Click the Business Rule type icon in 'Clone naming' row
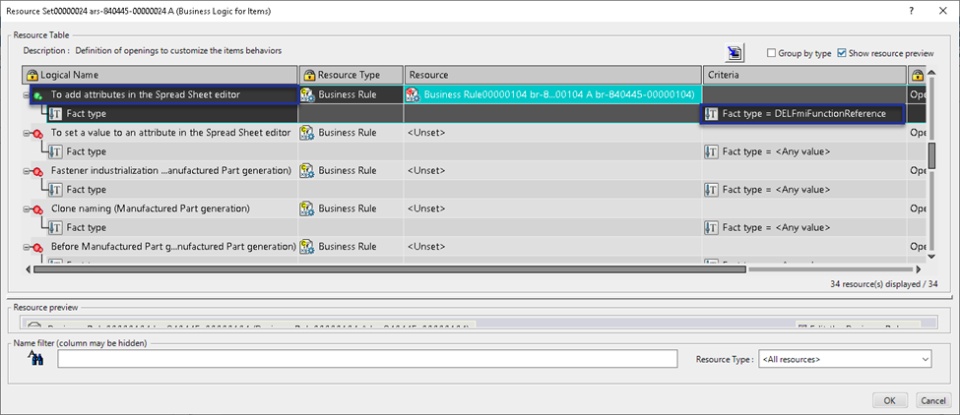Screen dimensions: 960x415 pyautogui.click(x=307, y=209)
